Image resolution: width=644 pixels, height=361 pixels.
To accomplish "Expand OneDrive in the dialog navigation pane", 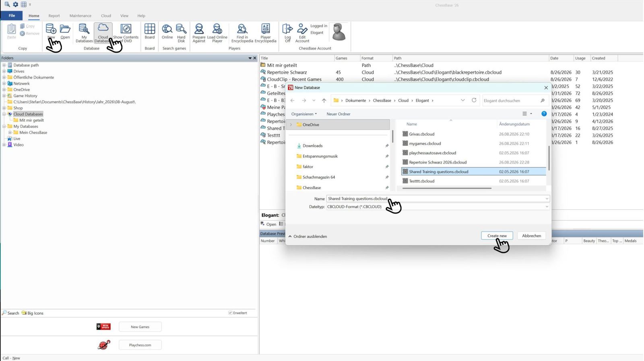I will coord(291,125).
